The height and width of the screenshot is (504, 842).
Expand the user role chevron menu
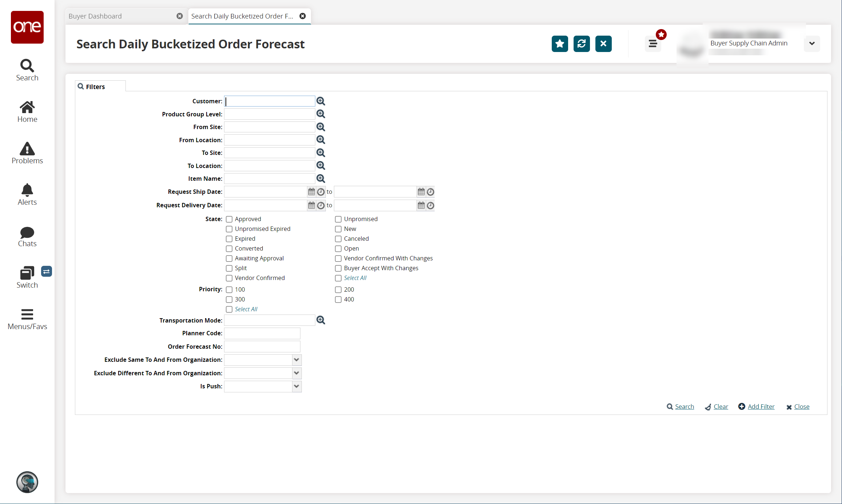pos(812,44)
